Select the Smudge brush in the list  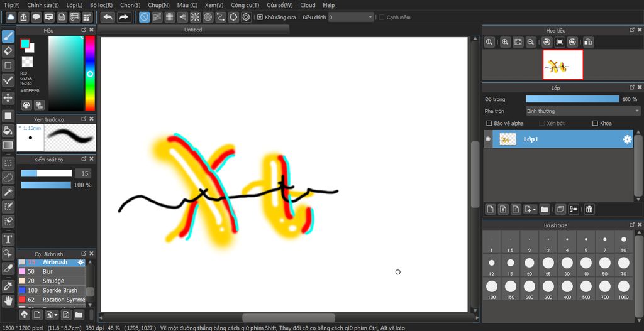click(x=52, y=281)
